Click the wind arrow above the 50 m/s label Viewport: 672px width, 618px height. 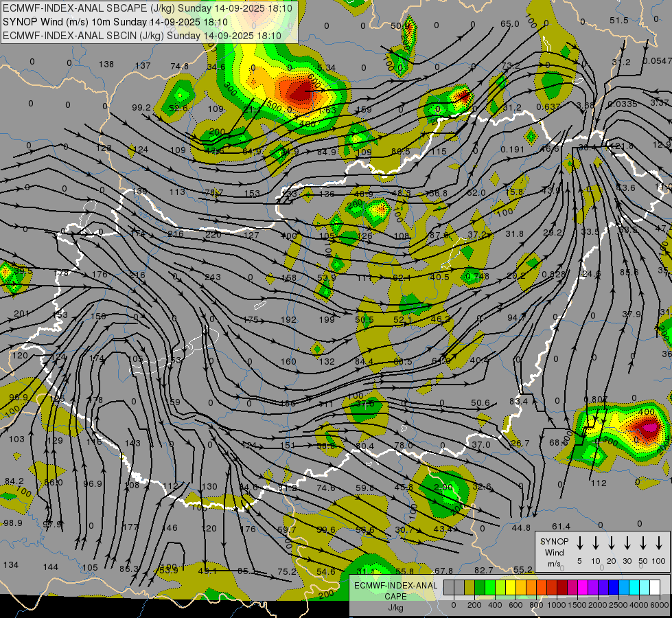[x=643, y=543]
